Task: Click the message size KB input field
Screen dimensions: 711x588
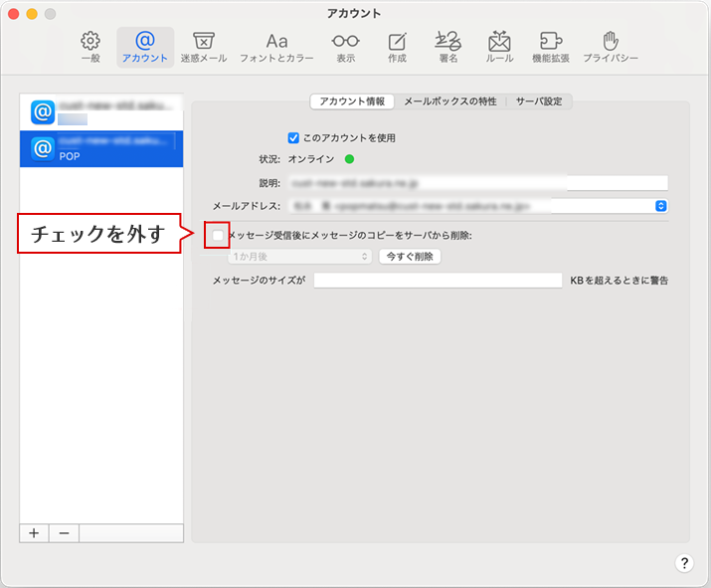Action: [438, 281]
